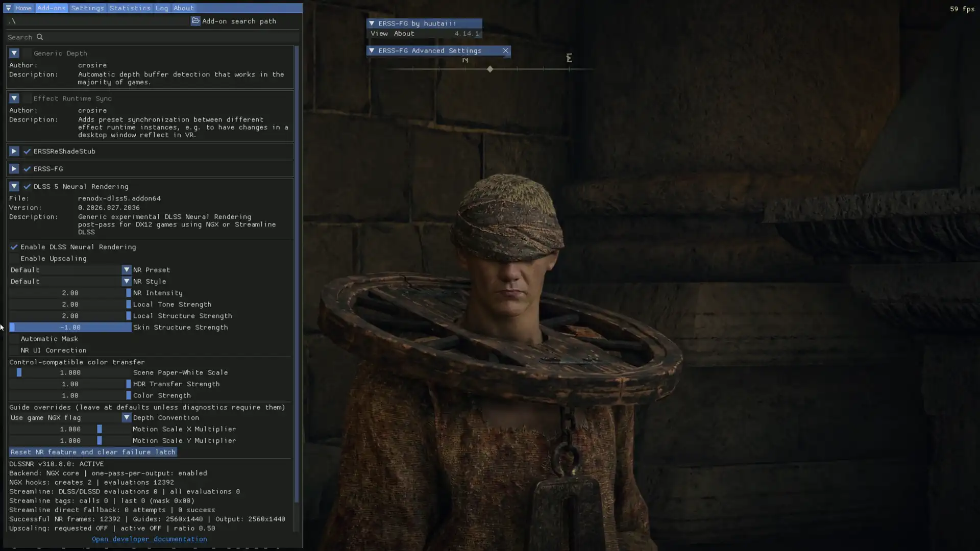Open the ReShade About tab

click(x=183, y=8)
